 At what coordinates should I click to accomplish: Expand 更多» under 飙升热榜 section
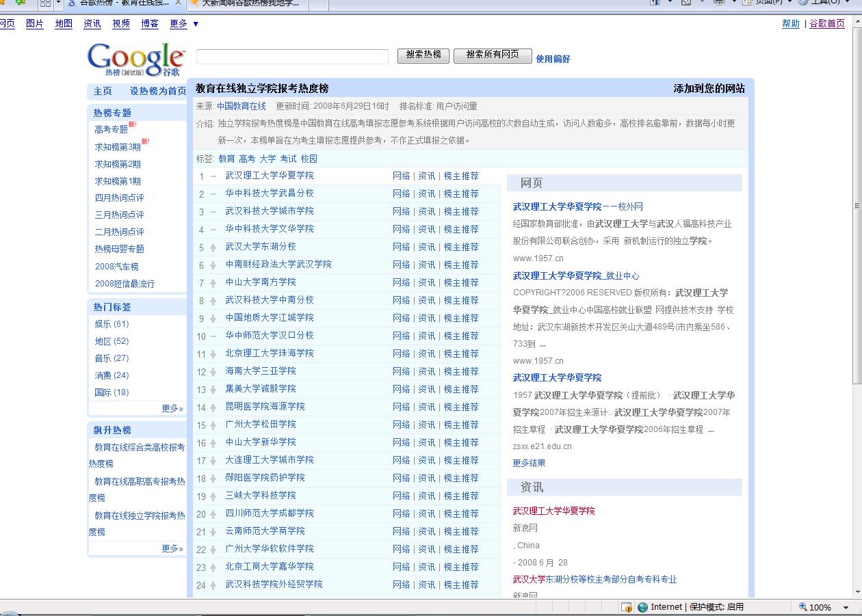coord(172,548)
